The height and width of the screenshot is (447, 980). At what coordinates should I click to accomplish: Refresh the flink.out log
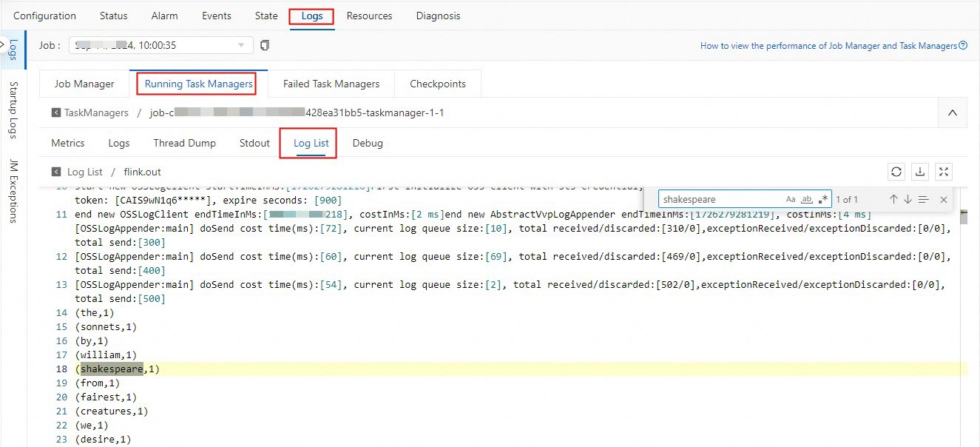click(896, 172)
